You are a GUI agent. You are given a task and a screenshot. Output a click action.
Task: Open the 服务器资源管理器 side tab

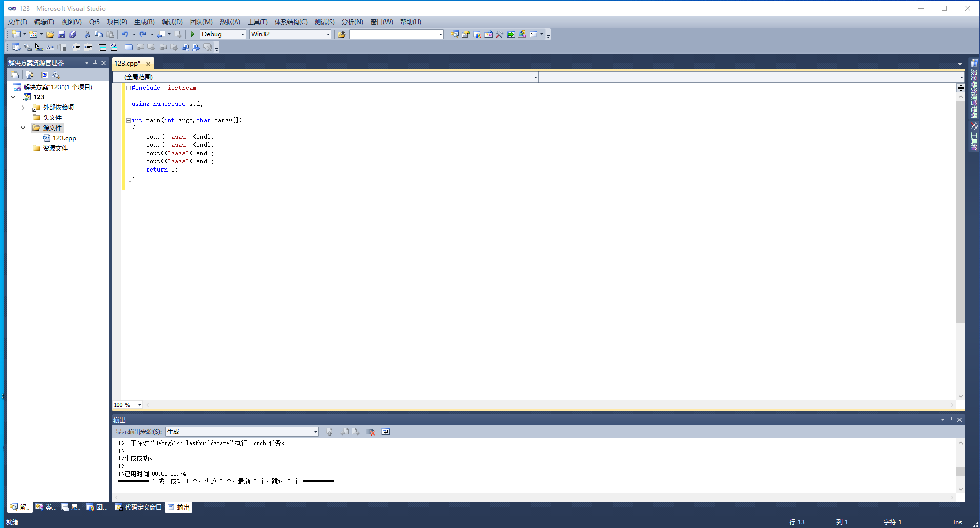click(x=974, y=89)
